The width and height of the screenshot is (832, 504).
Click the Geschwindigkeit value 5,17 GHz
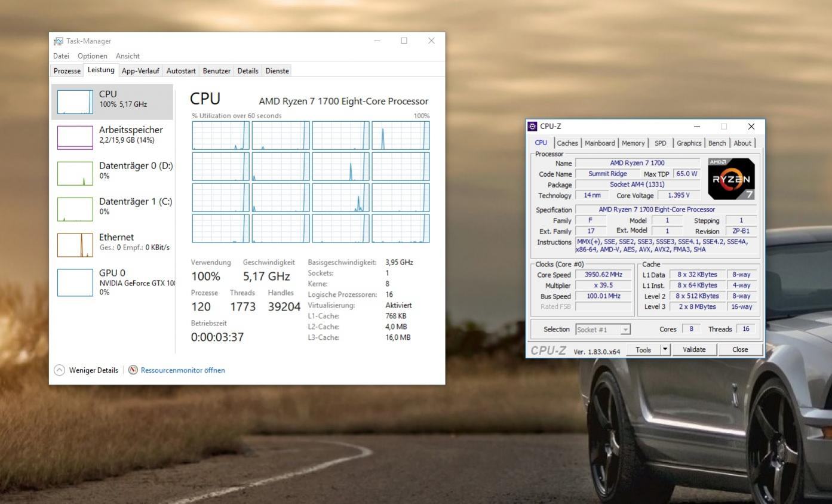tap(266, 276)
